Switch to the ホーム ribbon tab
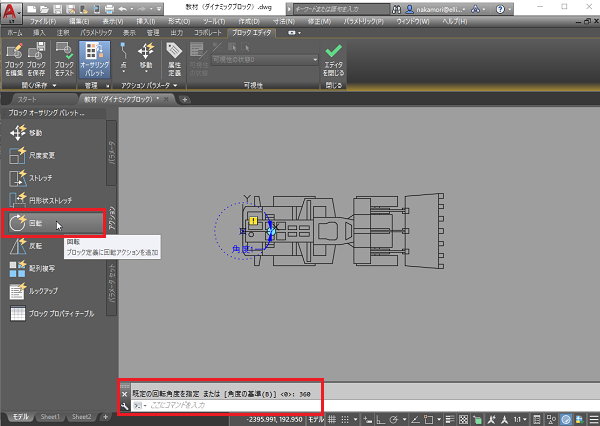This screenshot has width=600, height=426. [15, 33]
